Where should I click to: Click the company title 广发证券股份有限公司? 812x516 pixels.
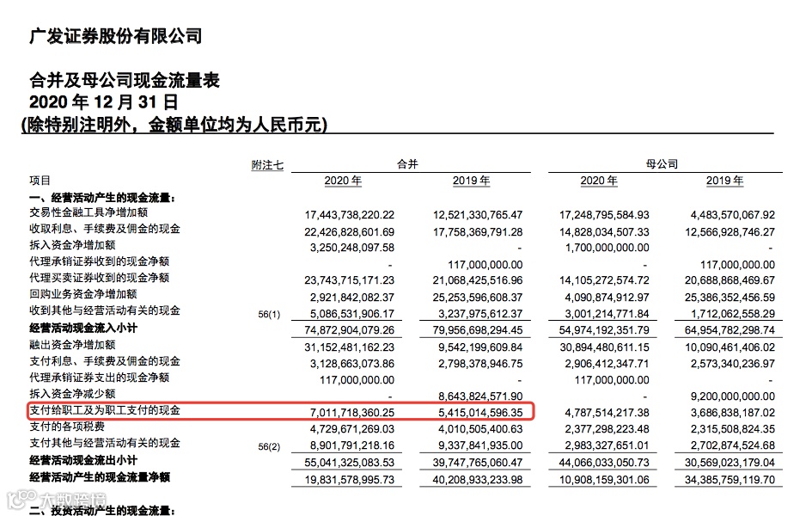pos(115,36)
